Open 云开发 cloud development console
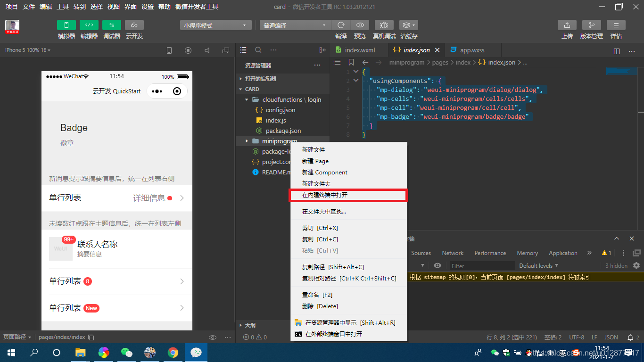Viewport: 644px width, 362px height. click(x=134, y=25)
